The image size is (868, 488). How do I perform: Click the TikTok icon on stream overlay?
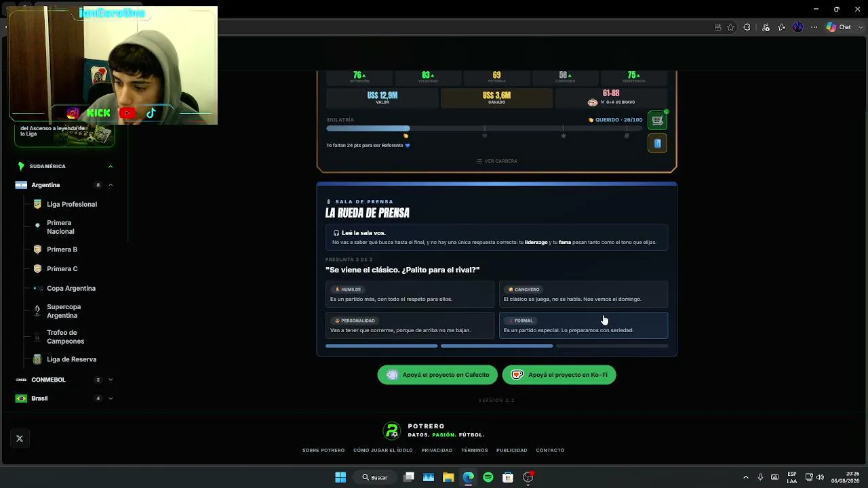pos(151,113)
